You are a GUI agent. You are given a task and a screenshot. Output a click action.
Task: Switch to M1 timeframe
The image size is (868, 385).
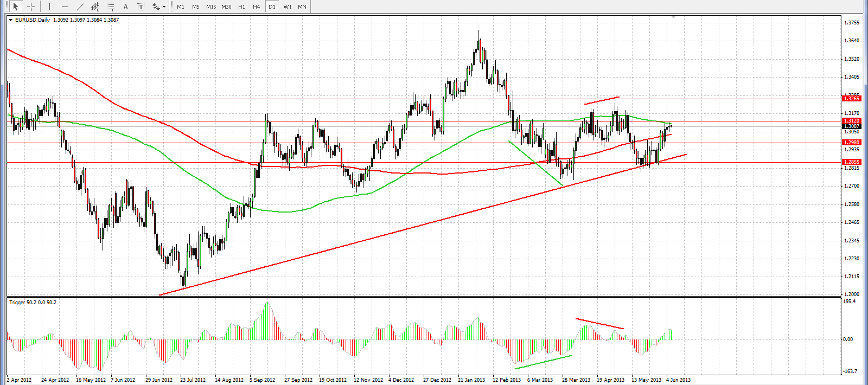181,7
